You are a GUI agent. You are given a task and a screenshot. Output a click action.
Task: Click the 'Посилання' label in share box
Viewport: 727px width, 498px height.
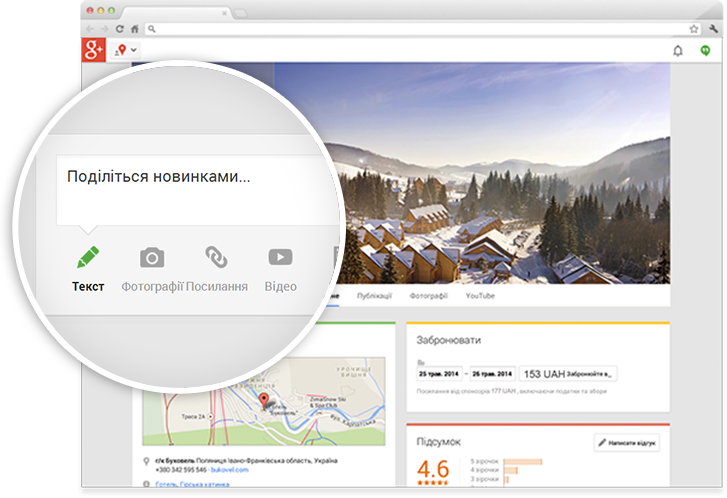[x=217, y=287]
